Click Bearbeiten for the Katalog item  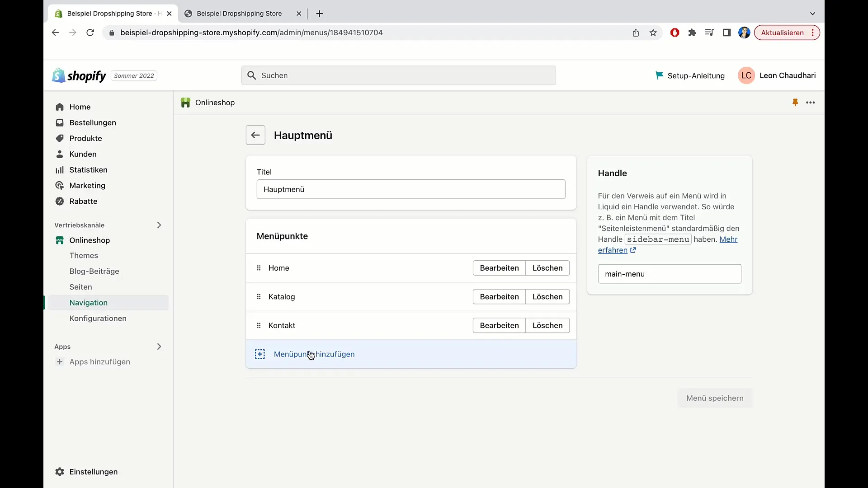pos(499,297)
